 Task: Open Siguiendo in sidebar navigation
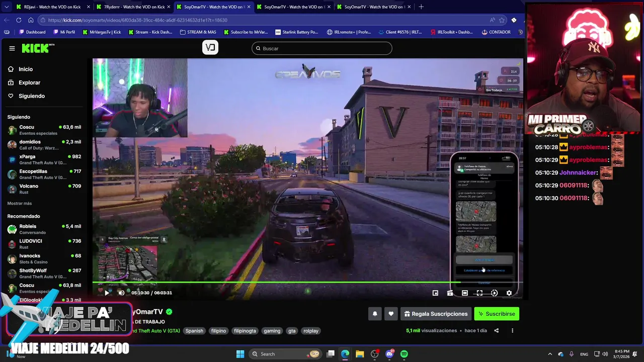coord(31,96)
